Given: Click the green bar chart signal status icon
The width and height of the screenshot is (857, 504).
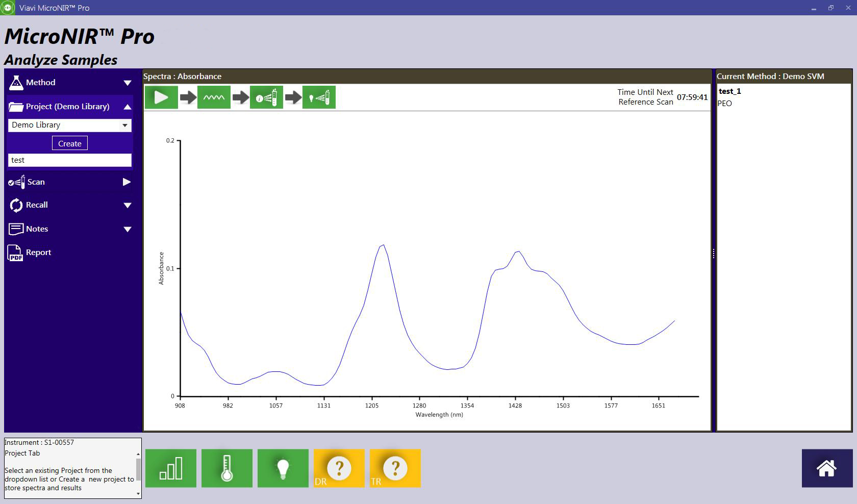Looking at the screenshot, I should [x=171, y=468].
